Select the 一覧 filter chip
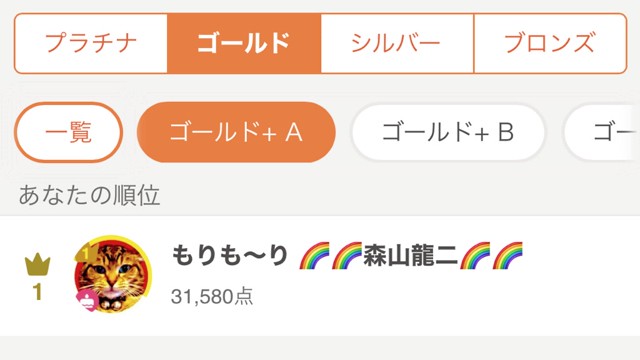 pyautogui.click(x=69, y=132)
